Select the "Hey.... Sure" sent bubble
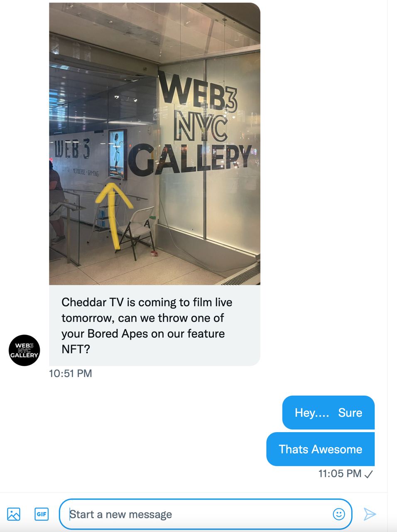This screenshot has width=397, height=532. 328,412
